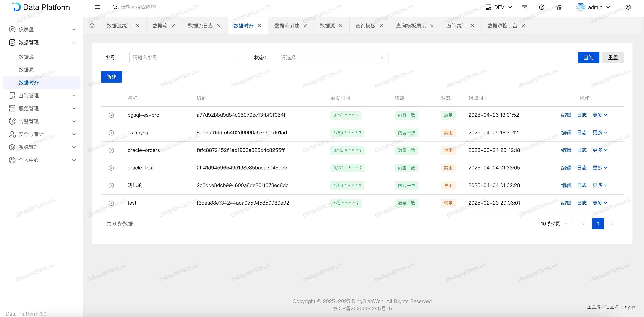Screen dimensions: 644x317
Task: Open the mail messages icon
Action: coord(525,7)
